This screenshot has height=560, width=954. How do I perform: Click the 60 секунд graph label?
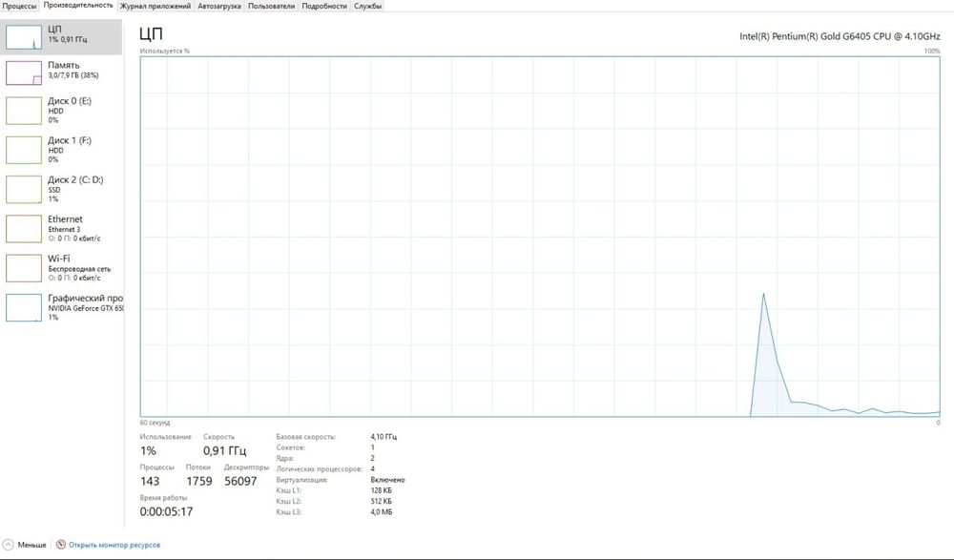coord(156,423)
